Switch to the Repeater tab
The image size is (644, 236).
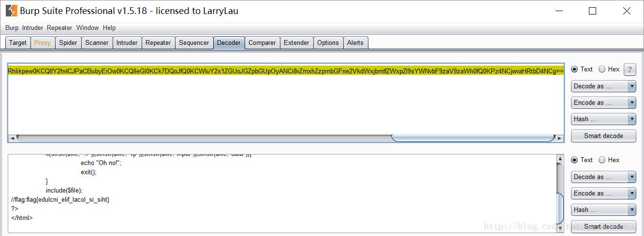(158, 42)
